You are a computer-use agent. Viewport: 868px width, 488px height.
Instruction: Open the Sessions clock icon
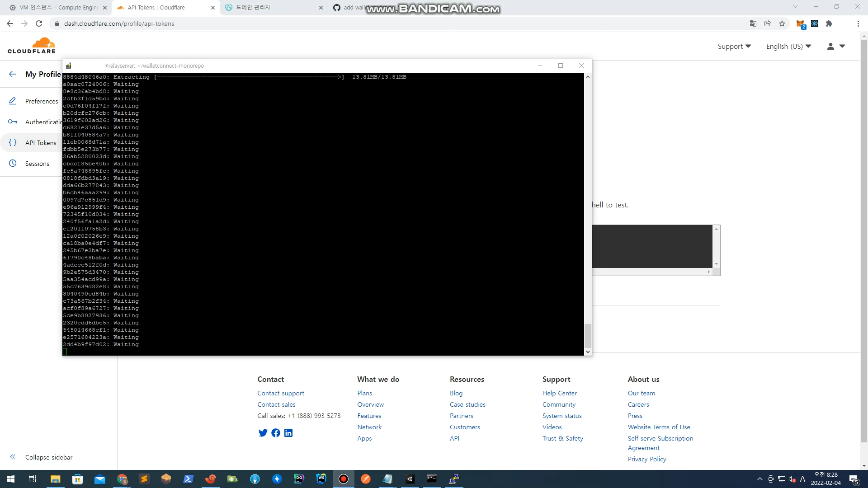(13, 163)
